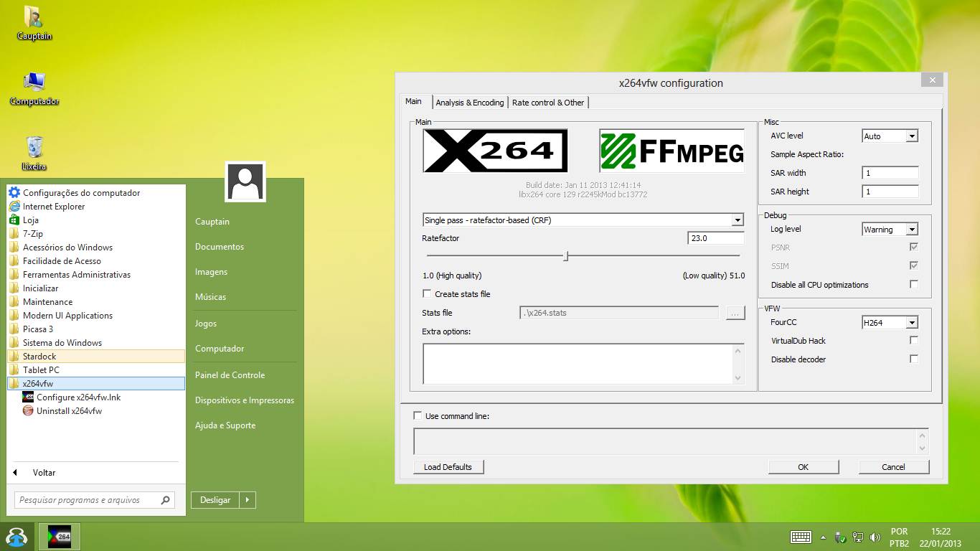Switch to Rate control & Other tab
The width and height of the screenshot is (980, 551).
548,103
